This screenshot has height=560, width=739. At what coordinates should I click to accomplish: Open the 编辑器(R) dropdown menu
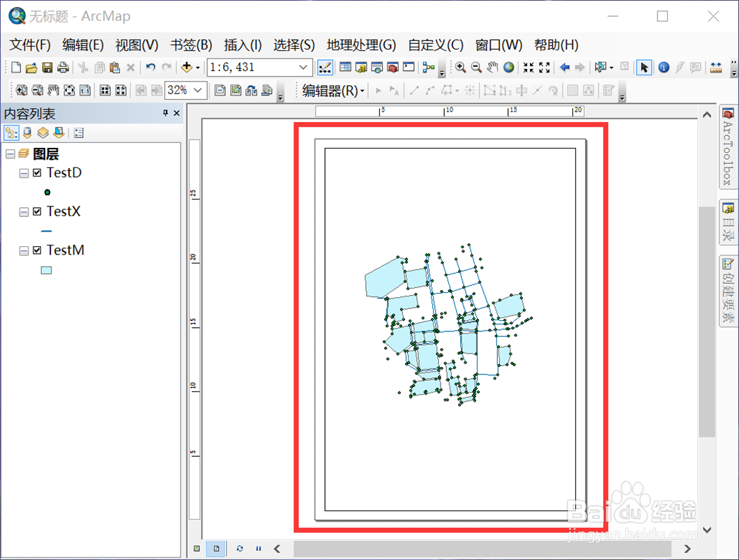tap(333, 91)
